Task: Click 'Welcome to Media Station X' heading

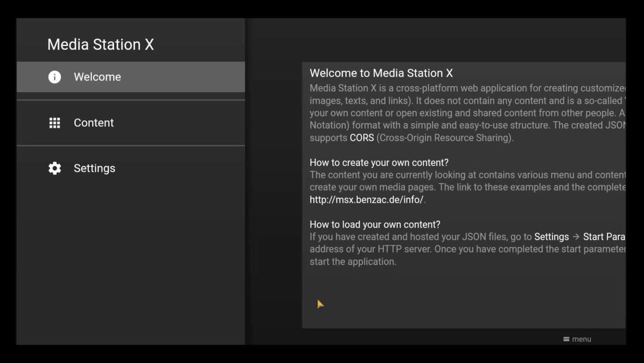Action: pos(381,73)
